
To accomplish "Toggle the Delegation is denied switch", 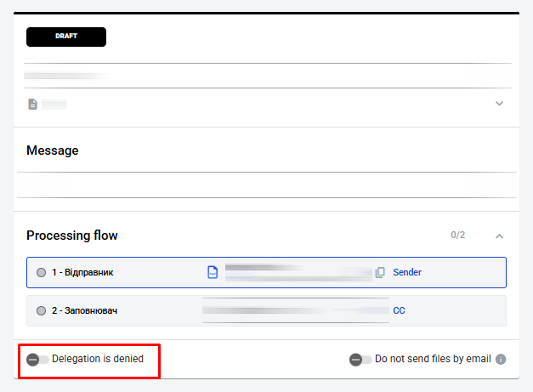I will click(x=37, y=360).
